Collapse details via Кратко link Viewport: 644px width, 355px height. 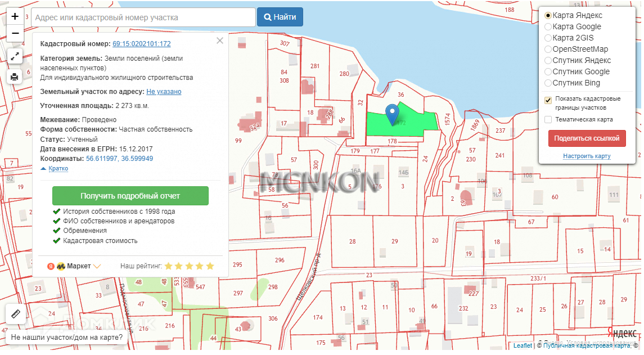pyautogui.click(x=58, y=168)
